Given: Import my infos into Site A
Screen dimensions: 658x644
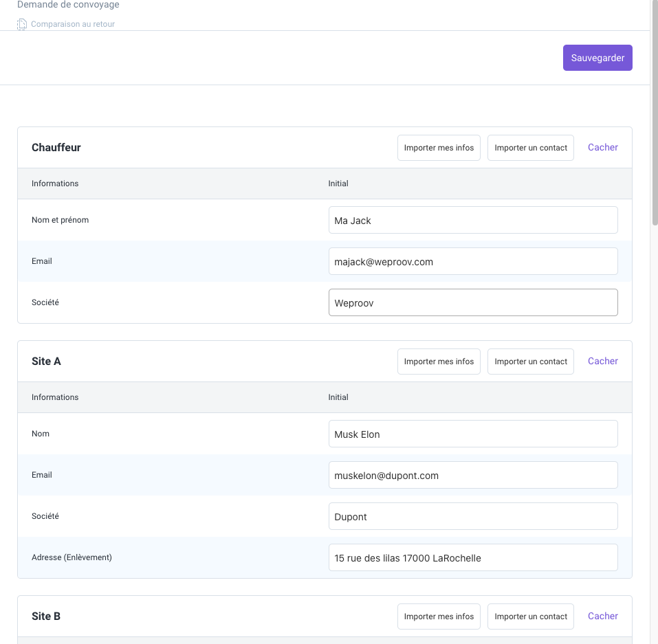Looking at the screenshot, I should tap(439, 362).
